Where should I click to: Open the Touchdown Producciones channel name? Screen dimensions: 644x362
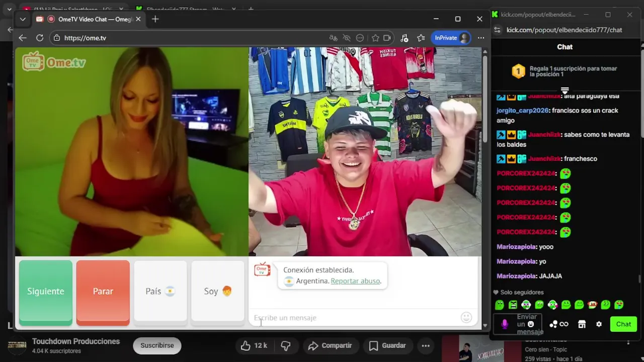tap(76, 341)
